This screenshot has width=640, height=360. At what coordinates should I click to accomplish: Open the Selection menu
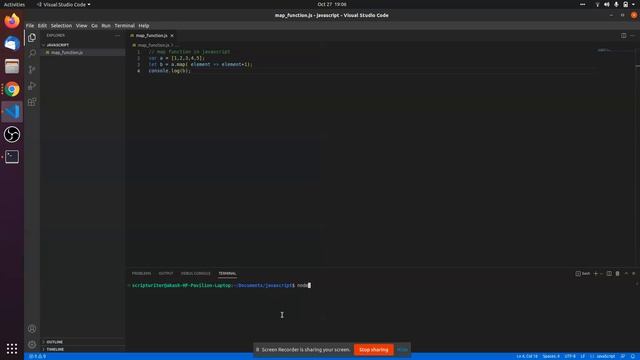[x=61, y=25]
